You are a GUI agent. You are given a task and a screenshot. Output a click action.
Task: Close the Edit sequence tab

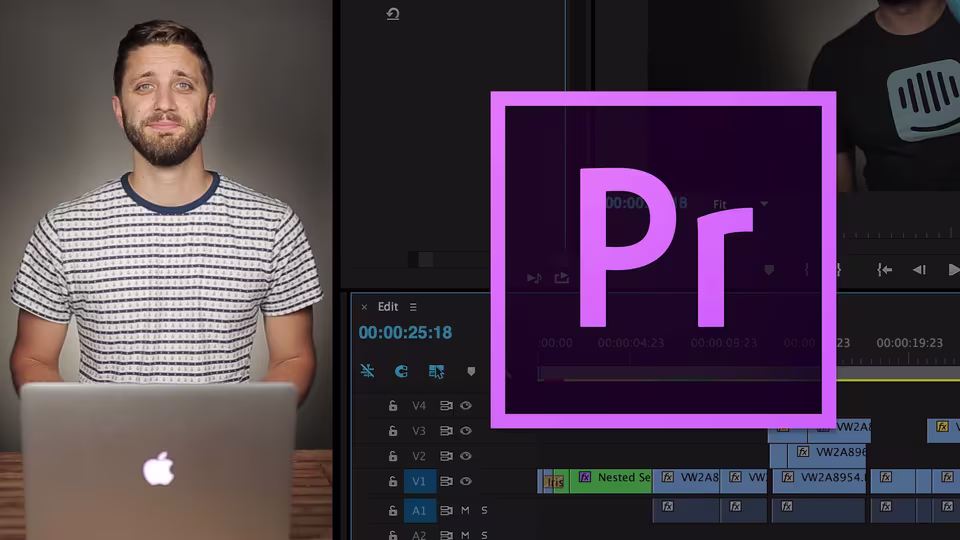pos(364,307)
